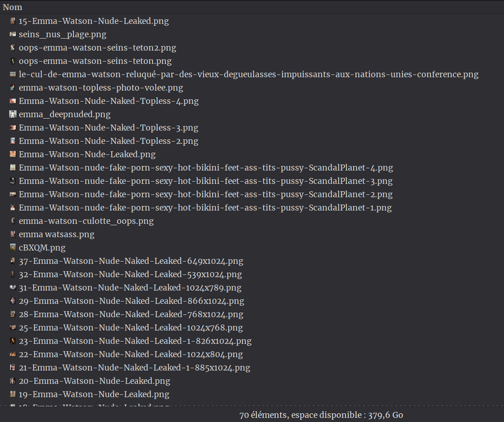
Task: Select the file name ending 539x1024.png
Action: click(130, 274)
